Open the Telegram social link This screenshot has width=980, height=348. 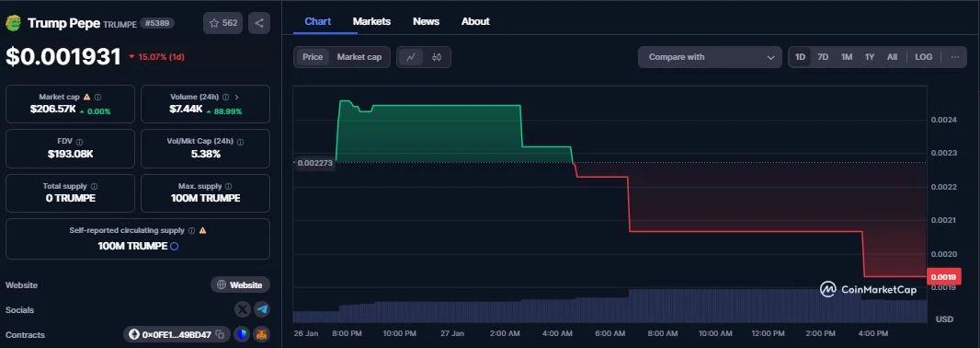tap(262, 310)
